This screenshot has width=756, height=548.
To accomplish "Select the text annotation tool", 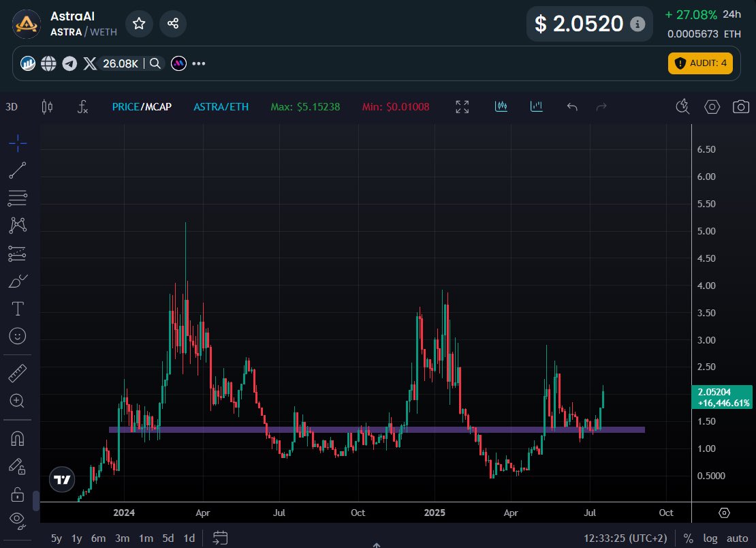I will tap(17, 309).
